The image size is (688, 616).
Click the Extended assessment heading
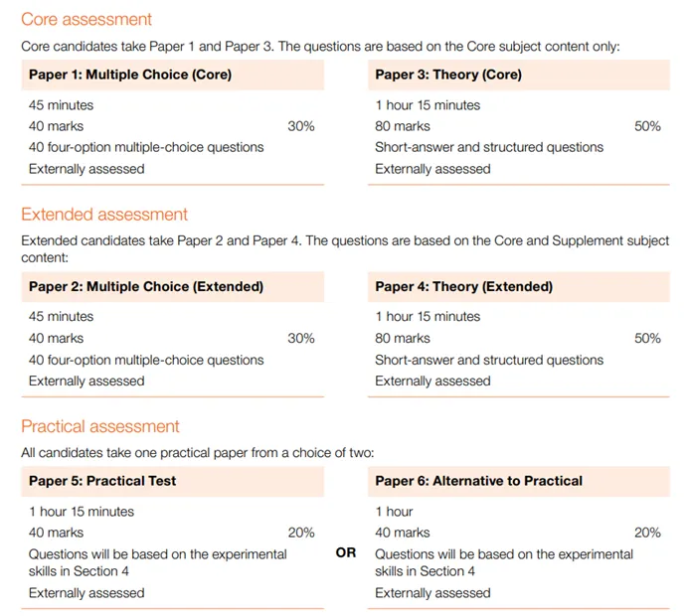pos(104,215)
